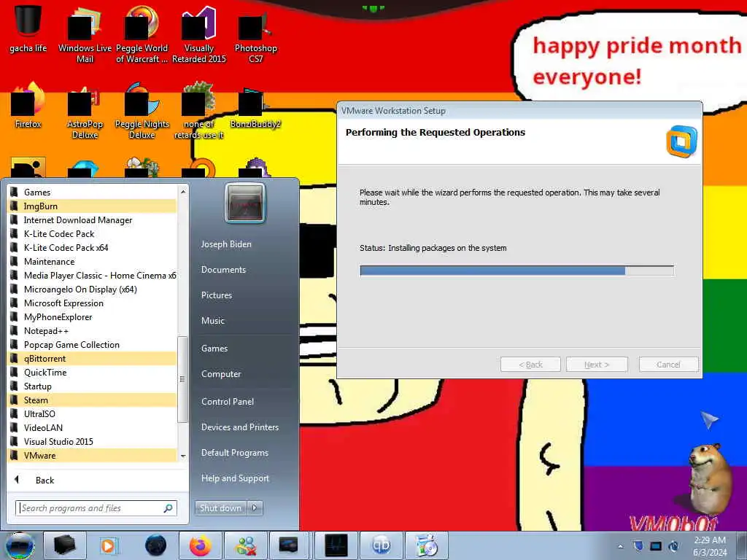
Task: Open the installer disc icon in taskbar
Action: point(426,545)
